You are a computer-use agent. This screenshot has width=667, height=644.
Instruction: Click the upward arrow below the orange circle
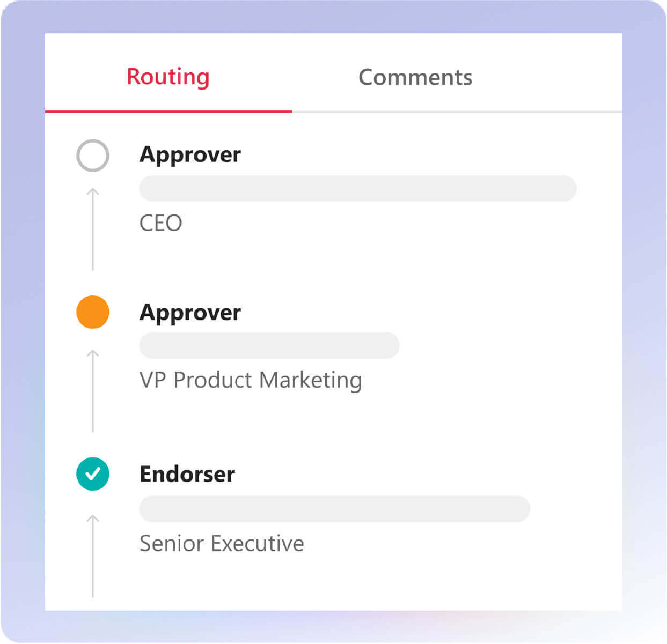coord(93,391)
